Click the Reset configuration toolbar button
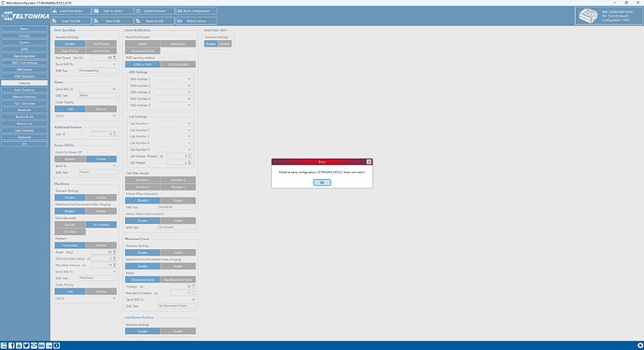The image size is (644, 350). (x=197, y=11)
